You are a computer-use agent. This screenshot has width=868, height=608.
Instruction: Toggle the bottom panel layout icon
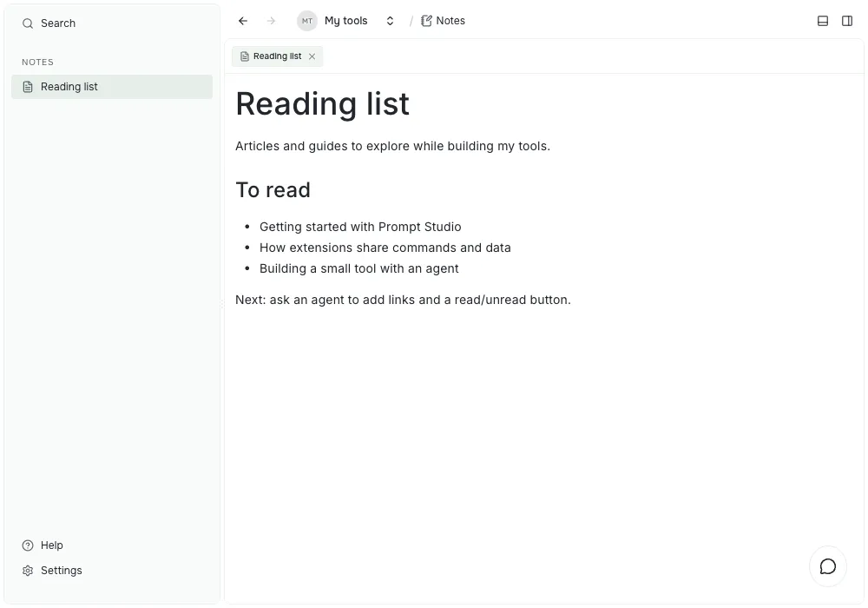pyautogui.click(x=823, y=21)
